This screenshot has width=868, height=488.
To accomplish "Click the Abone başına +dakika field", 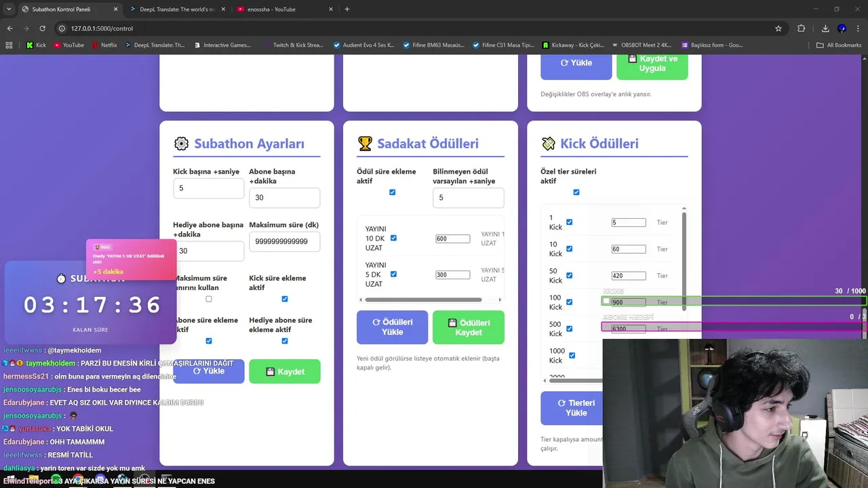I will tap(285, 198).
